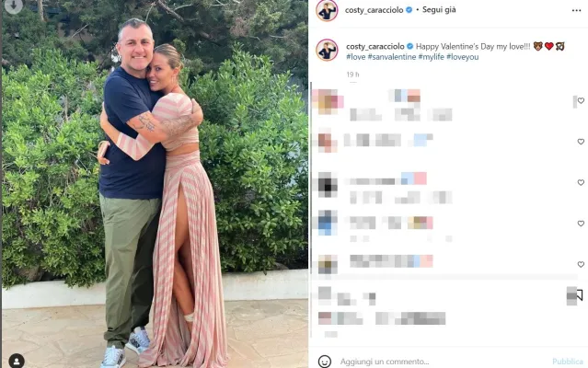Open the #mylife hashtag link

tap(432, 57)
